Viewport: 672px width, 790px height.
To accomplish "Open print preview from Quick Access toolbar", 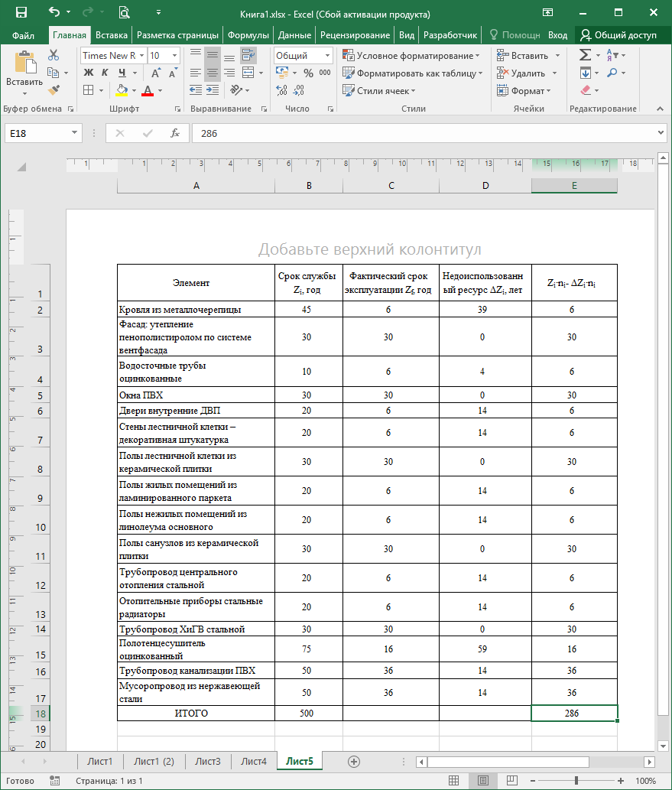I will pos(124,12).
